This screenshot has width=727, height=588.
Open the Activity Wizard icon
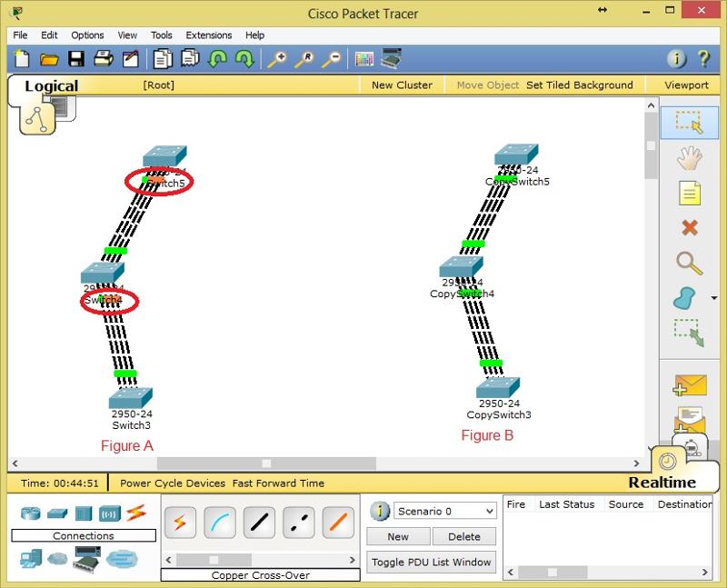coord(131,59)
